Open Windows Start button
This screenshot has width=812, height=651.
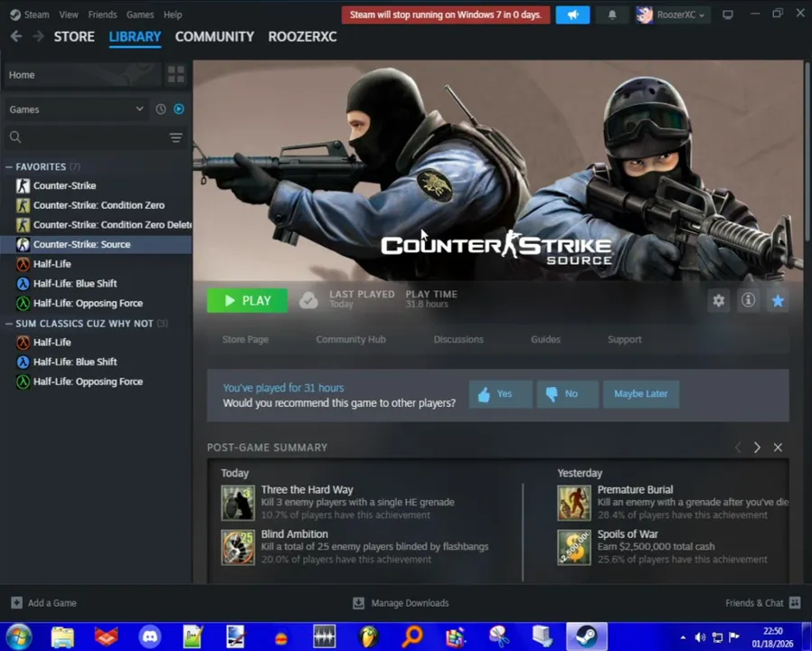(19, 637)
